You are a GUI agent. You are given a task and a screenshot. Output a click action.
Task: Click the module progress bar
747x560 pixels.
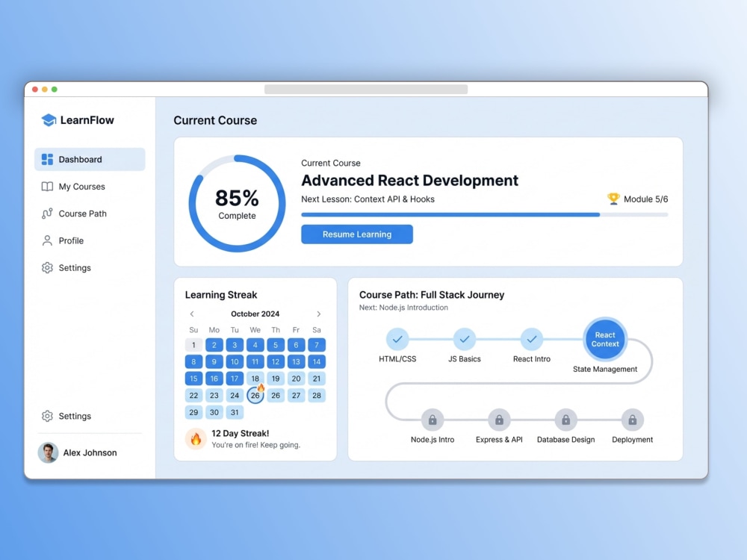pos(485,215)
